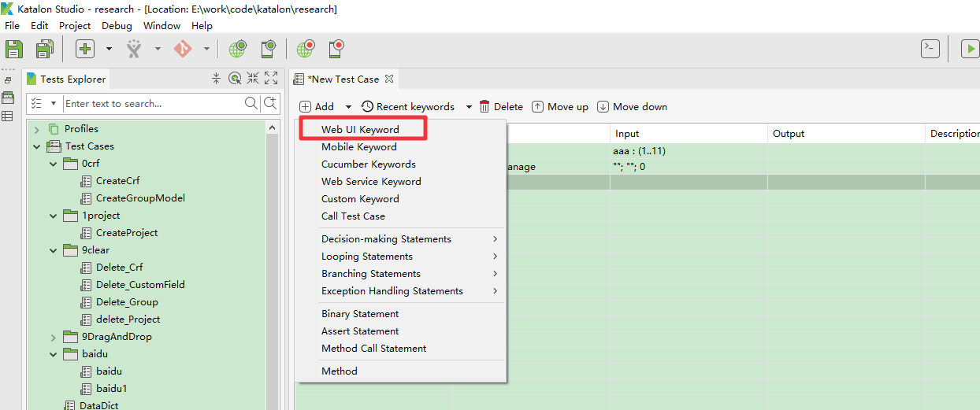980x410 pixels.
Task: Open the dropdown arrow next to Recent keywords
Action: [469, 107]
